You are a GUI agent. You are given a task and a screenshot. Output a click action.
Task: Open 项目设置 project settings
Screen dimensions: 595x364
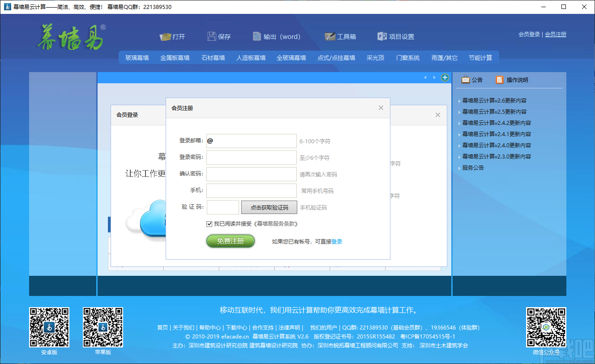395,37
